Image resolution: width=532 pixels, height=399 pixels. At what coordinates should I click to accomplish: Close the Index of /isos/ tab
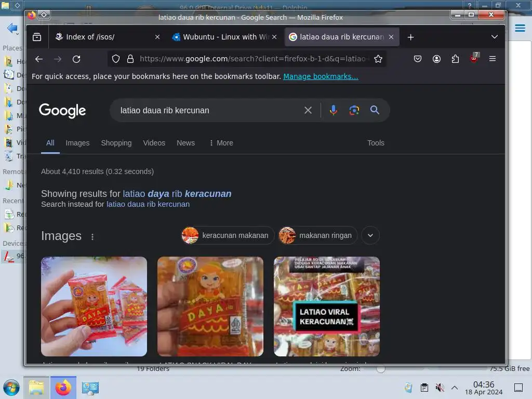157,37
